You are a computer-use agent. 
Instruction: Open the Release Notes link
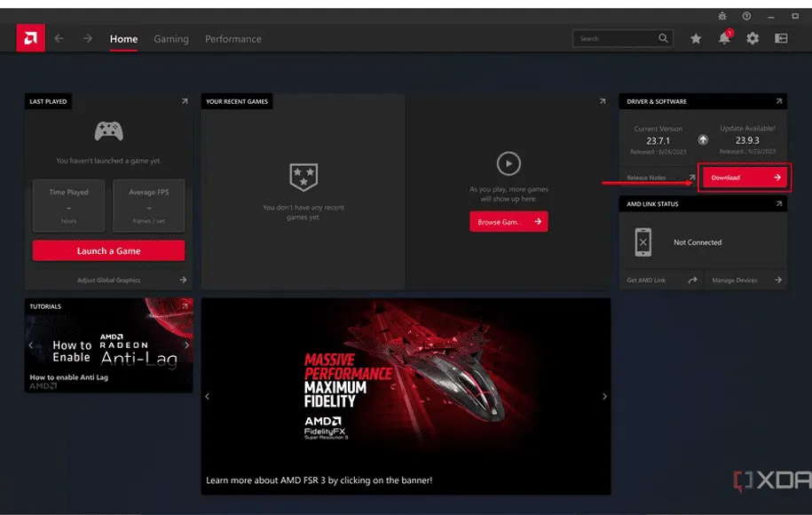pos(658,178)
